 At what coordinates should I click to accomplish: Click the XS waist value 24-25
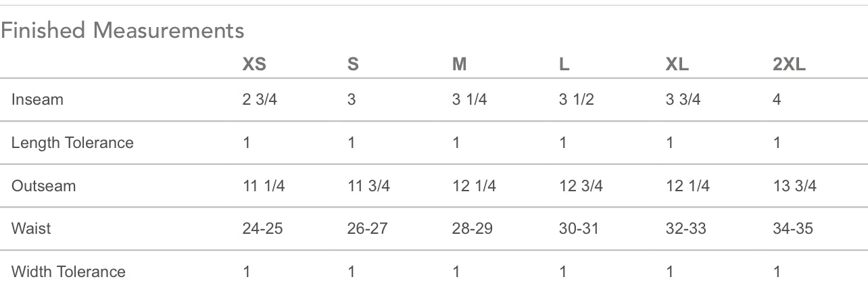point(262,228)
